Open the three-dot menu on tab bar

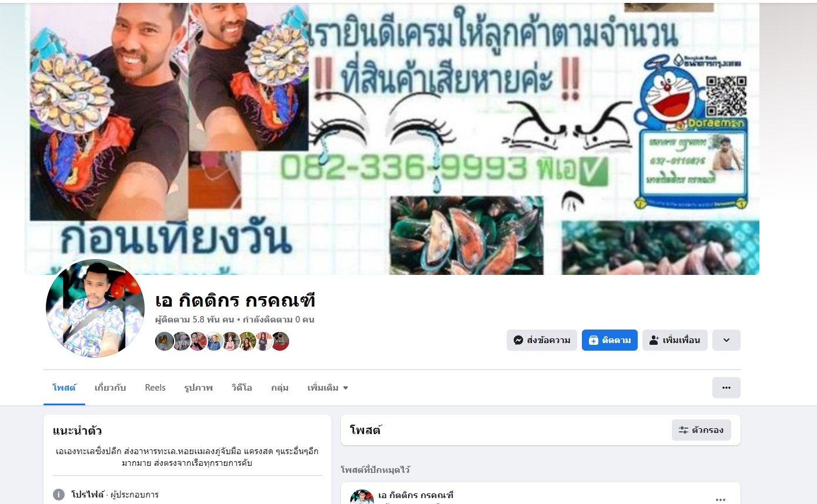tap(726, 388)
